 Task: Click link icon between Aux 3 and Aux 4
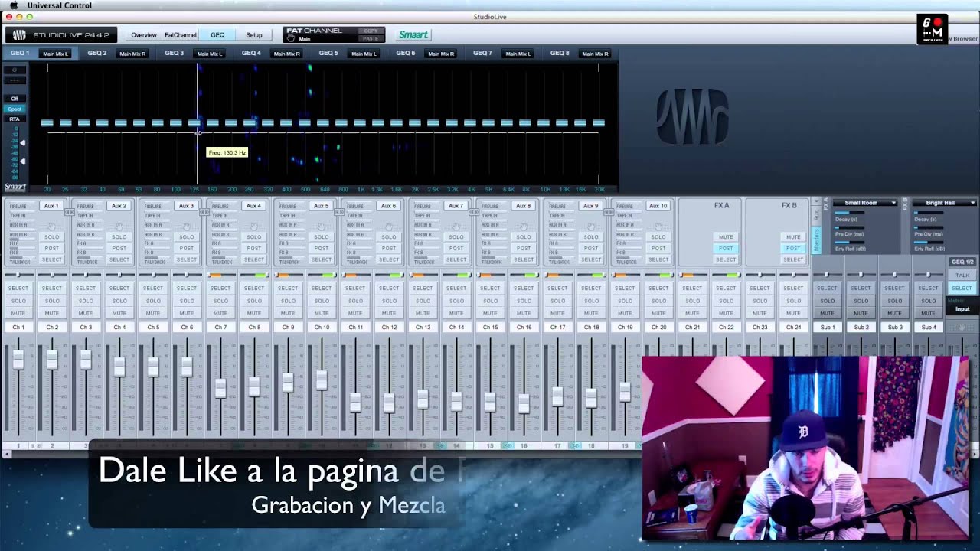[x=204, y=212]
